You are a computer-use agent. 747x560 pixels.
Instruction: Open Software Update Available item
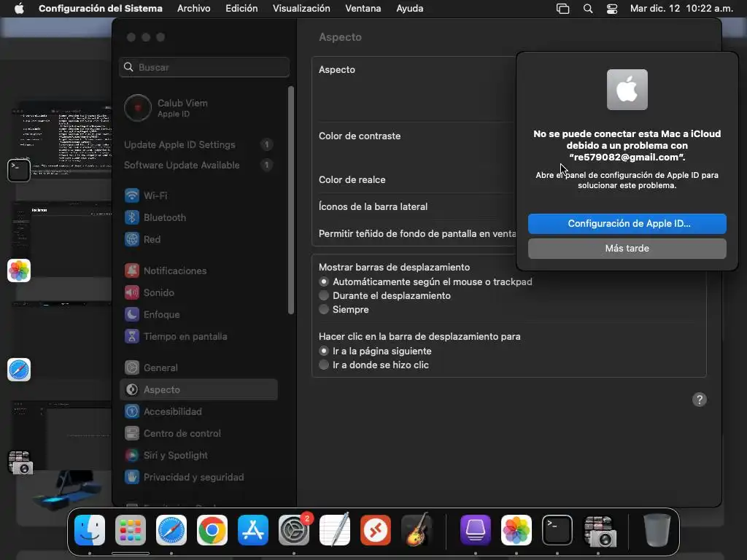198,166
